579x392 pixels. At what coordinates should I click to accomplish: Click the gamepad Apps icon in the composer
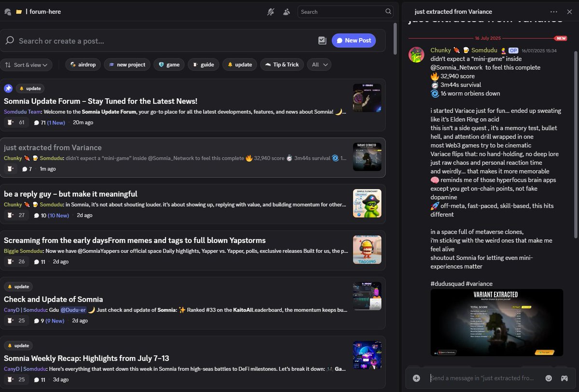click(x=564, y=378)
